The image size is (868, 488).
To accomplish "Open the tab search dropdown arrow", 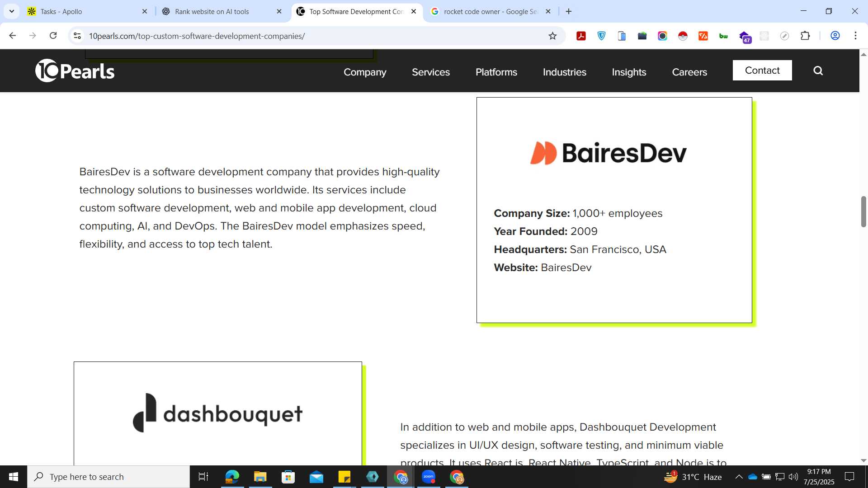I will (11, 11).
